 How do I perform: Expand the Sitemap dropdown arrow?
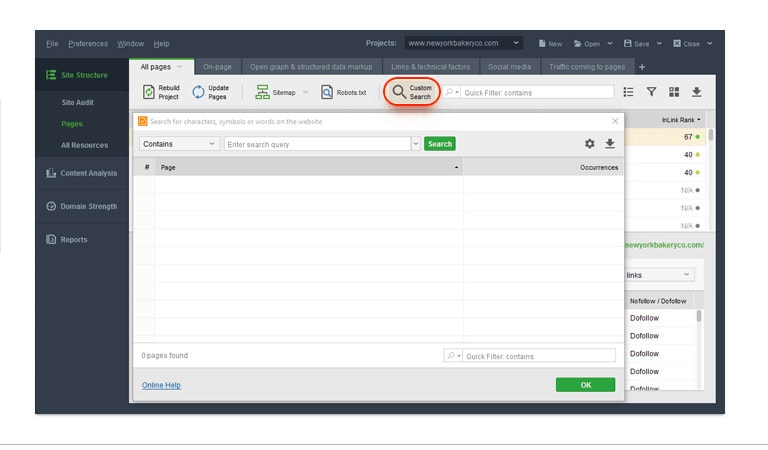point(305,92)
